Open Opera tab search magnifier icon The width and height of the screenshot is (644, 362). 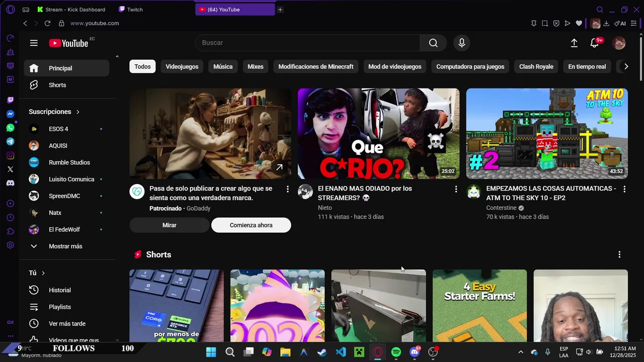[x=600, y=10]
